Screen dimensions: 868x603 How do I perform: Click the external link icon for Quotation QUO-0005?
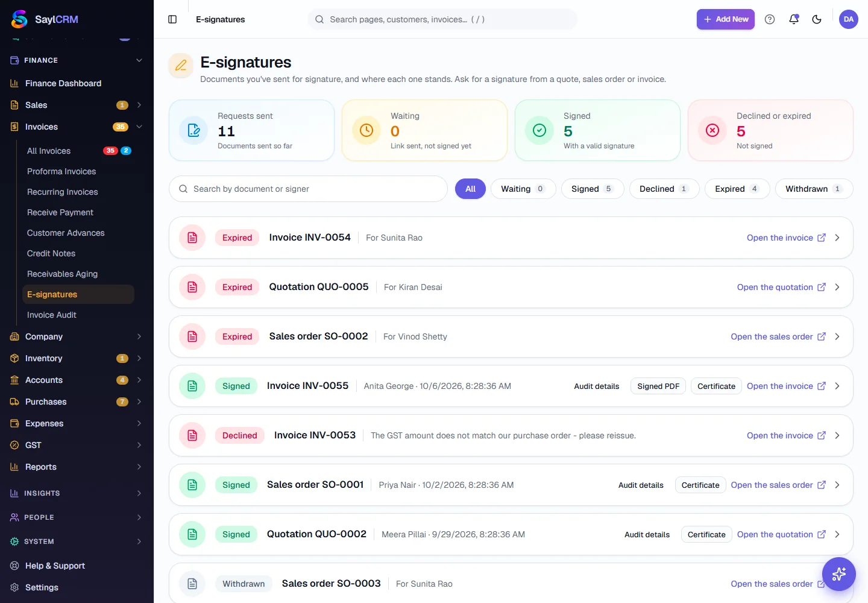tap(822, 287)
